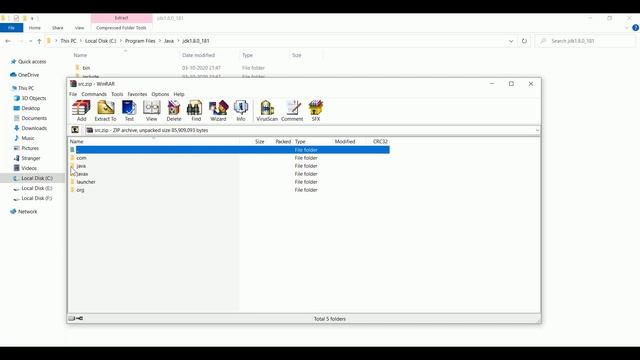The height and width of the screenshot is (360, 640).
Task: Open WinRAR Options menu
Action: click(x=160, y=94)
